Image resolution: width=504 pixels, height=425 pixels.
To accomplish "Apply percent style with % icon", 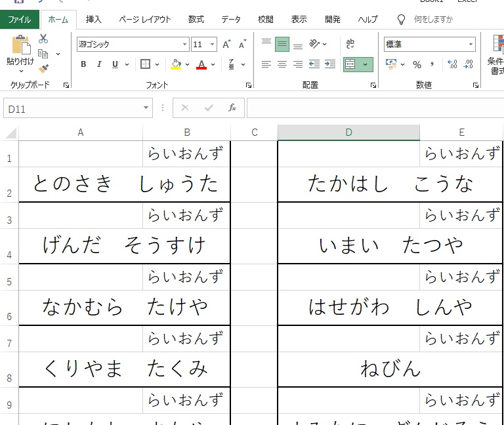I will coord(417,64).
